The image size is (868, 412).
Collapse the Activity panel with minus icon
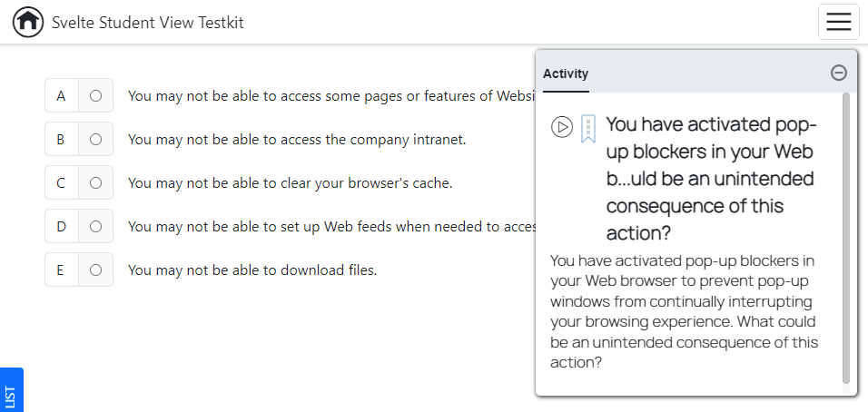click(839, 74)
